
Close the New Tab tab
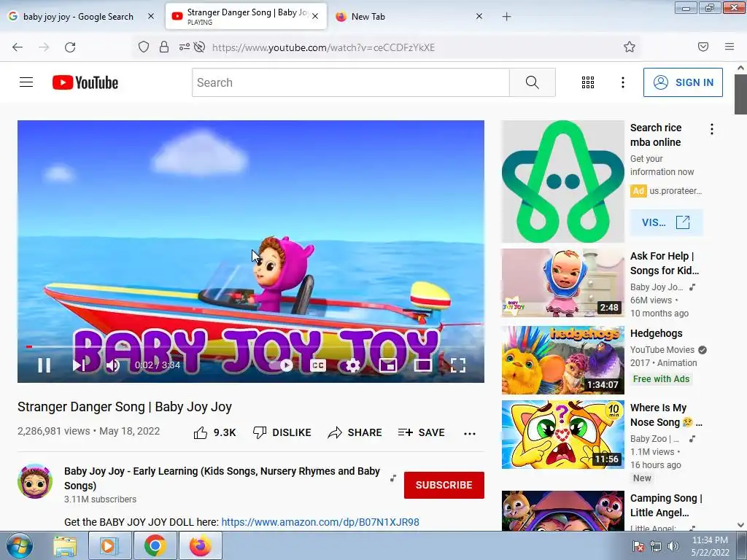click(x=479, y=16)
